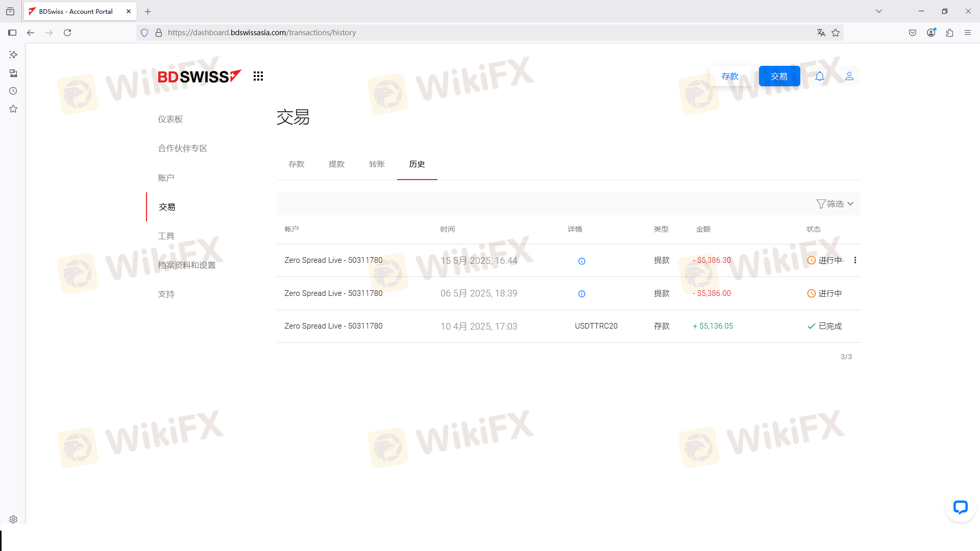980x551 pixels.
Task: View details info icon for 06 5月 withdrawal
Action: click(x=582, y=294)
